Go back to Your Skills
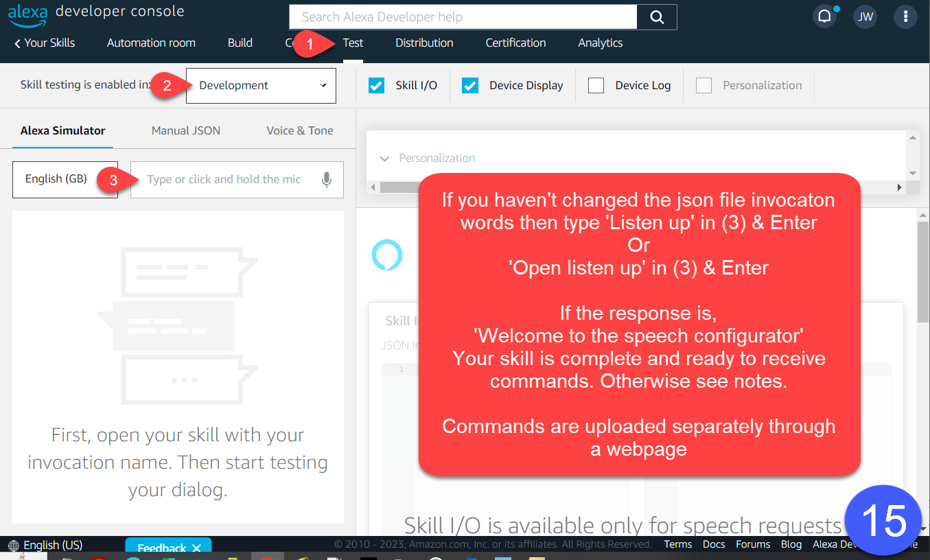Viewport: 930px width, 560px height. [x=45, y=43]
